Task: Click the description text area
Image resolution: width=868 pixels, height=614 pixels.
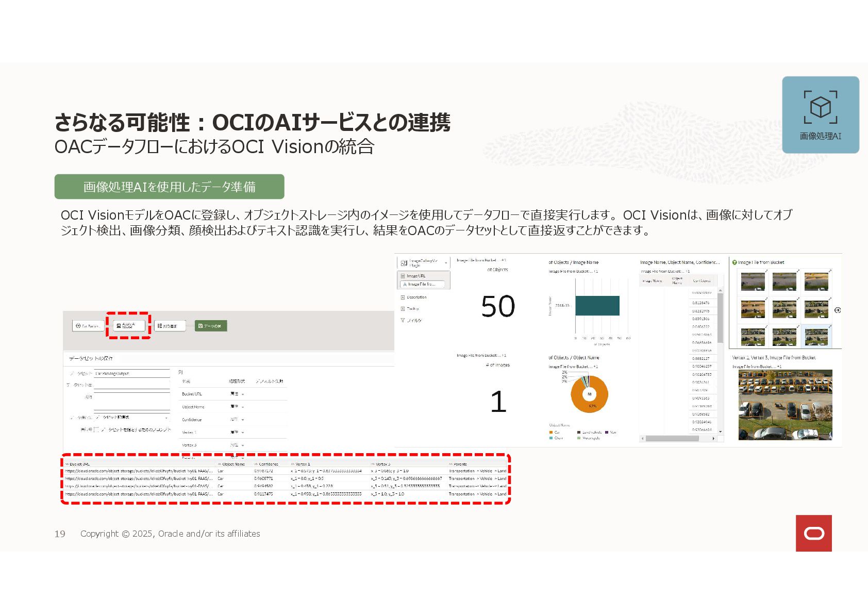Action: pyautogui.click(x=132, y=401)
